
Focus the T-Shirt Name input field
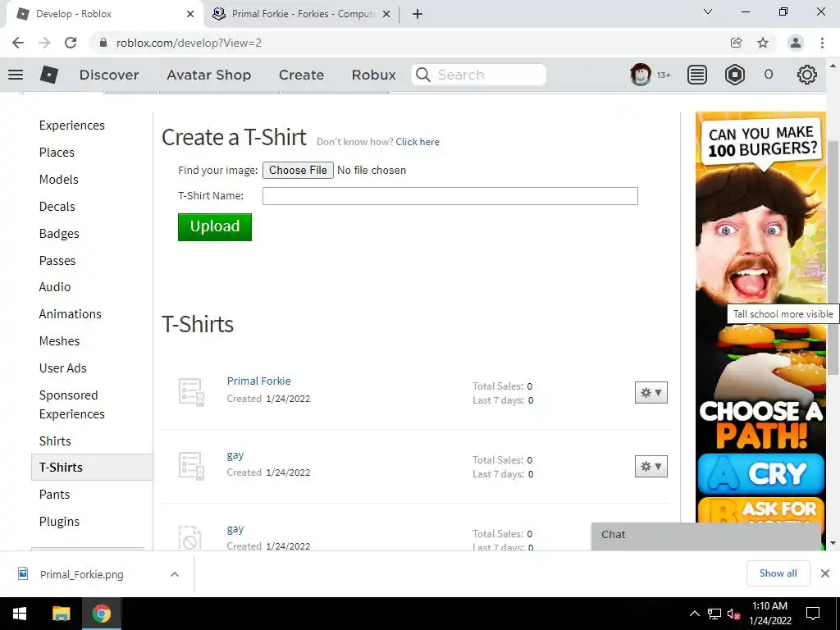450,196
